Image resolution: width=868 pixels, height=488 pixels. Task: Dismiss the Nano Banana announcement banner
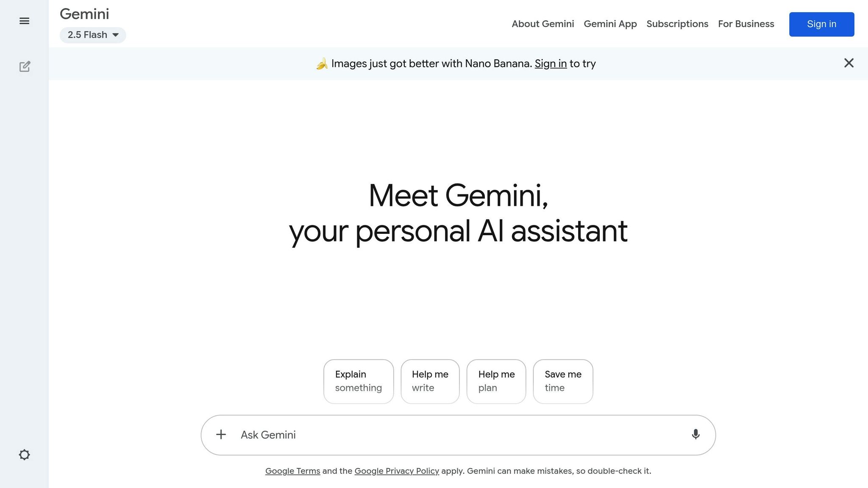849,63
